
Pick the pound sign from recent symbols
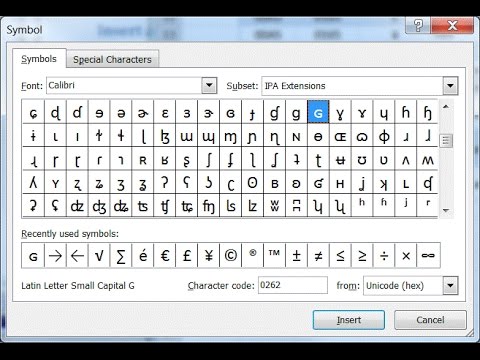click(187, 255)
